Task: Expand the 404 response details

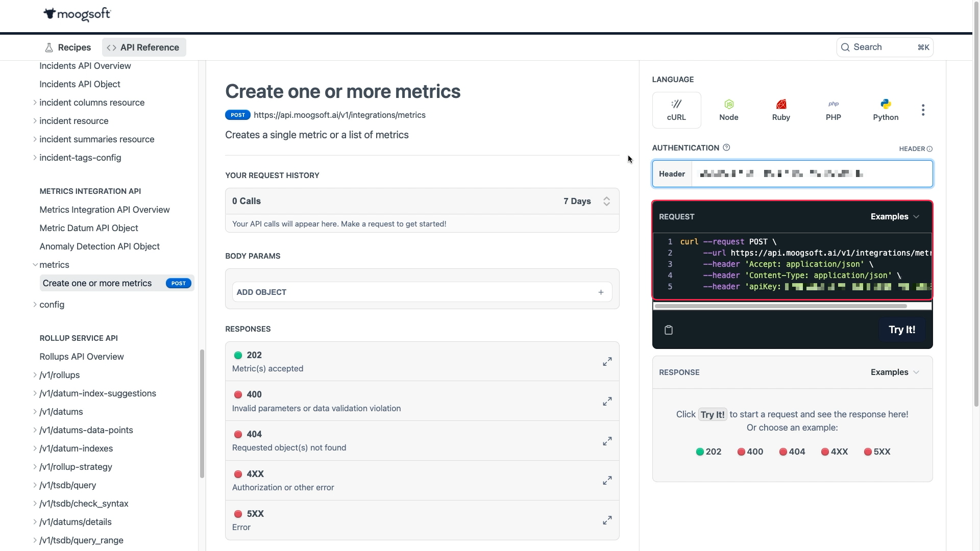Action: (607, 441)
